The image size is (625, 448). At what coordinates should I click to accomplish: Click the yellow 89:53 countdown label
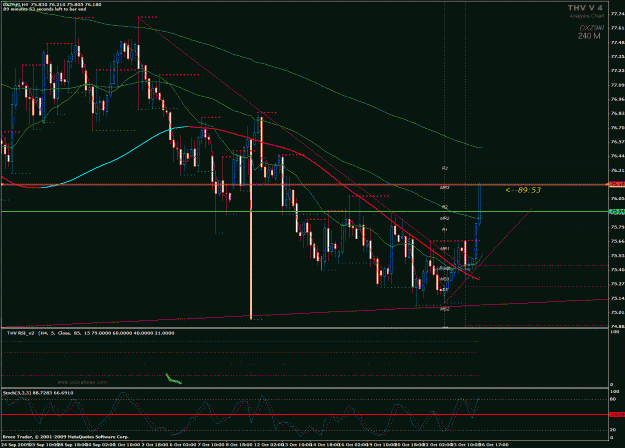[x=523, y=190]
